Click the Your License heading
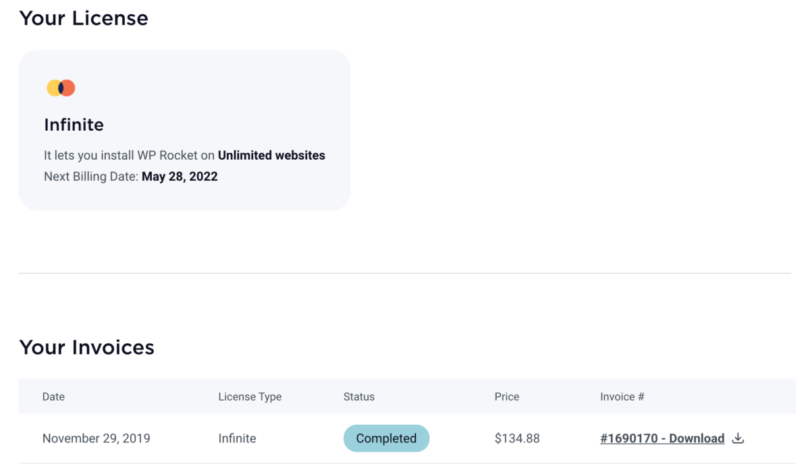Image resolution: width=810 pixels, height=470 pixels. [x=84, y=19]
